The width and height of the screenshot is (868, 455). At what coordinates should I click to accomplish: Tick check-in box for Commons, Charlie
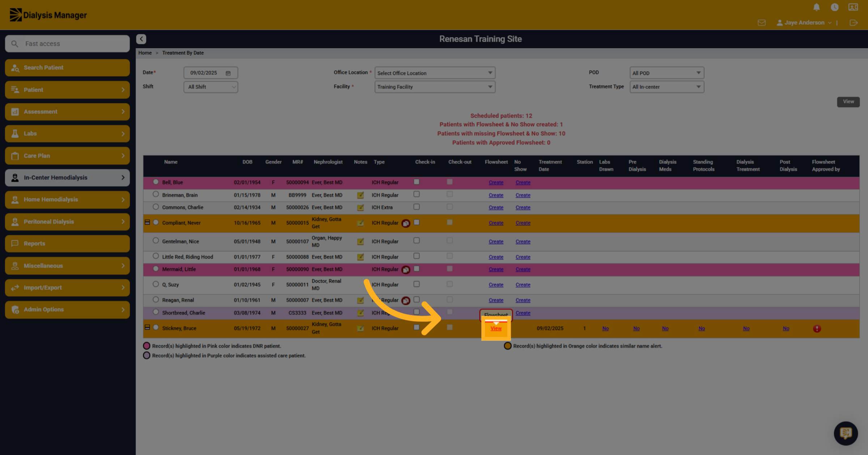[417, 207]
